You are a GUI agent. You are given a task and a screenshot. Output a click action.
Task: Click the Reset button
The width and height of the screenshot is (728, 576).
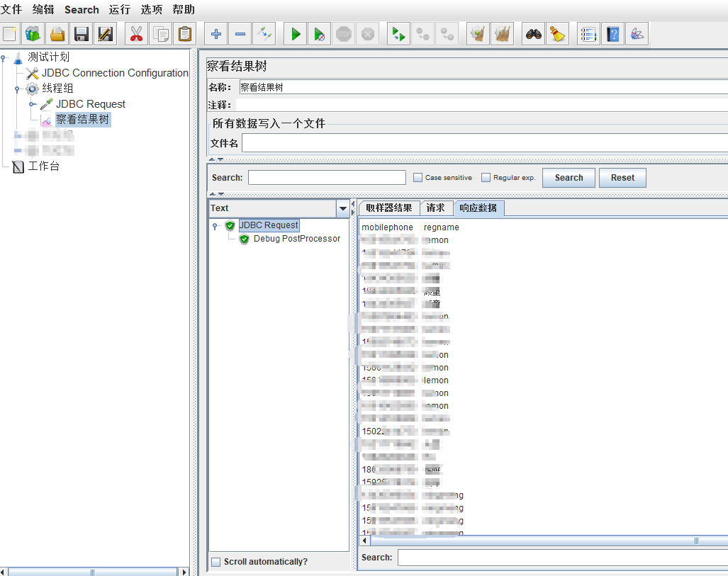pos(622,178)
